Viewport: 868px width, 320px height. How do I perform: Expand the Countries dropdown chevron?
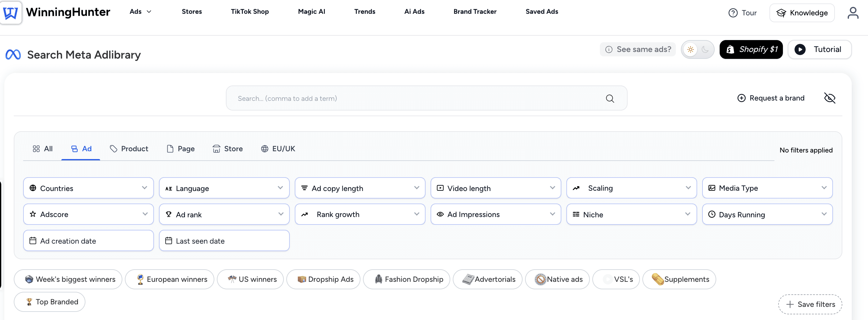(x=144, y=188)
